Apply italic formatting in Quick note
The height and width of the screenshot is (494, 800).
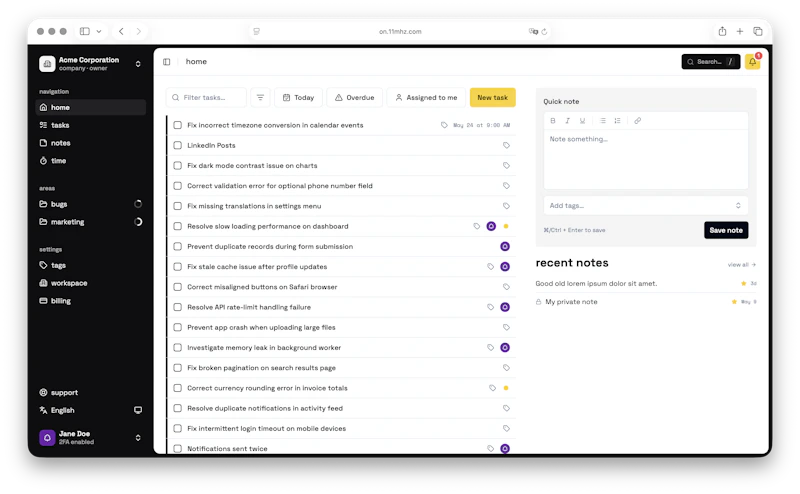coord(567,121)
